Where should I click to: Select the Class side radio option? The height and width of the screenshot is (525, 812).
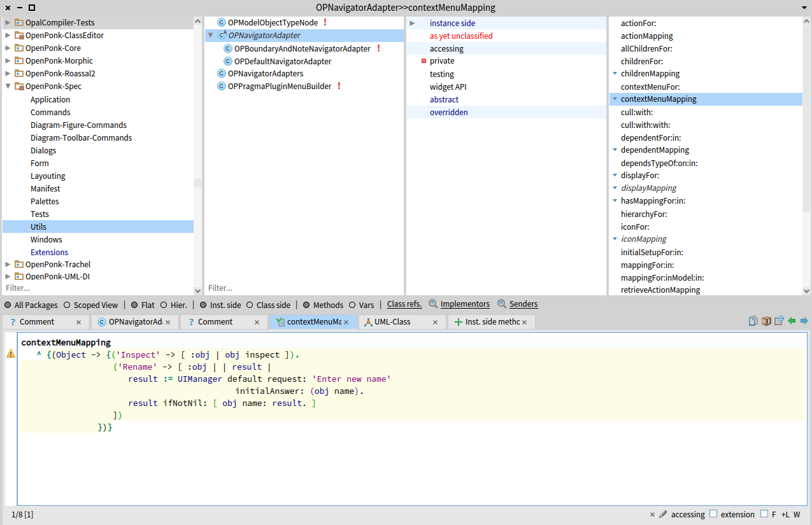(x=250, y=305)
